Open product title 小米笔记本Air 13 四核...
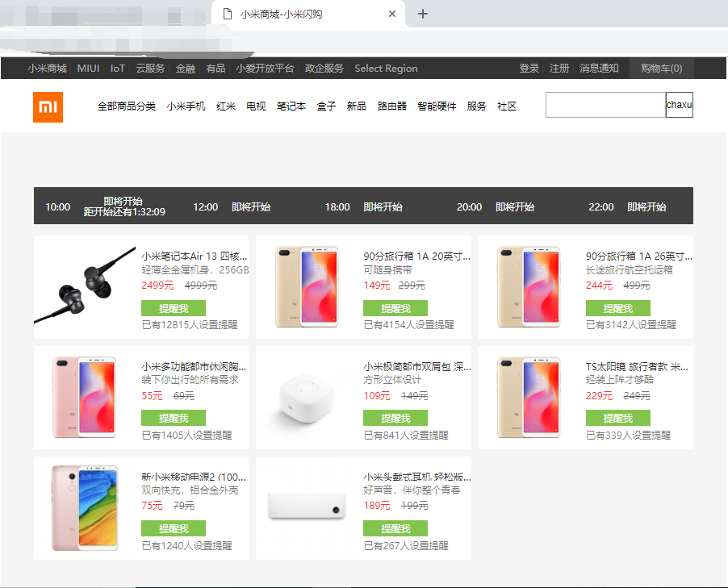This screenshot has height=588, width=728. pos(194,256)
